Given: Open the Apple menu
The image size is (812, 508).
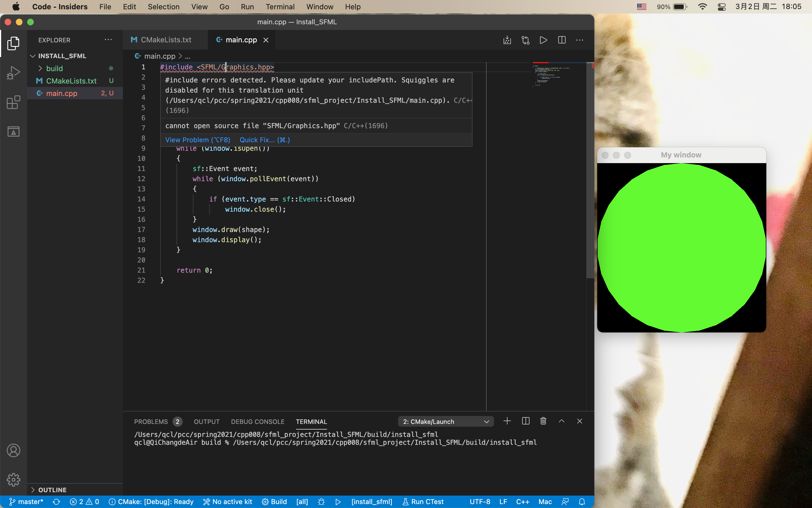Looking at the screenshot, I should (x=16, y=7).
